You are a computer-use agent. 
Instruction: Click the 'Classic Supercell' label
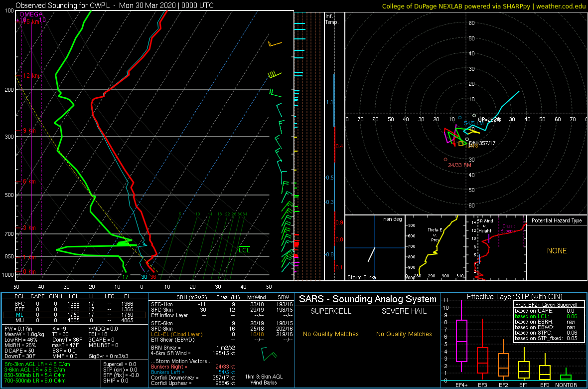[510, 228]
